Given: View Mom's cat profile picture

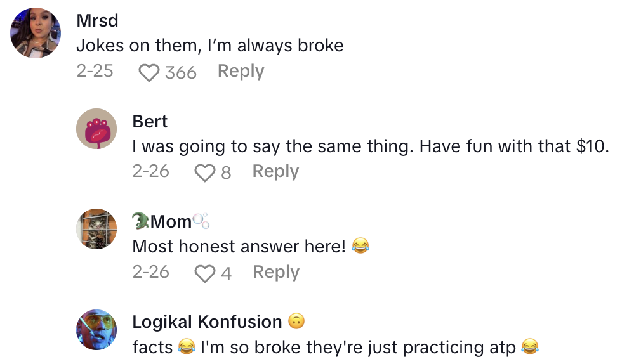Looking at the screenshot, I should click(x=96, y=229).
